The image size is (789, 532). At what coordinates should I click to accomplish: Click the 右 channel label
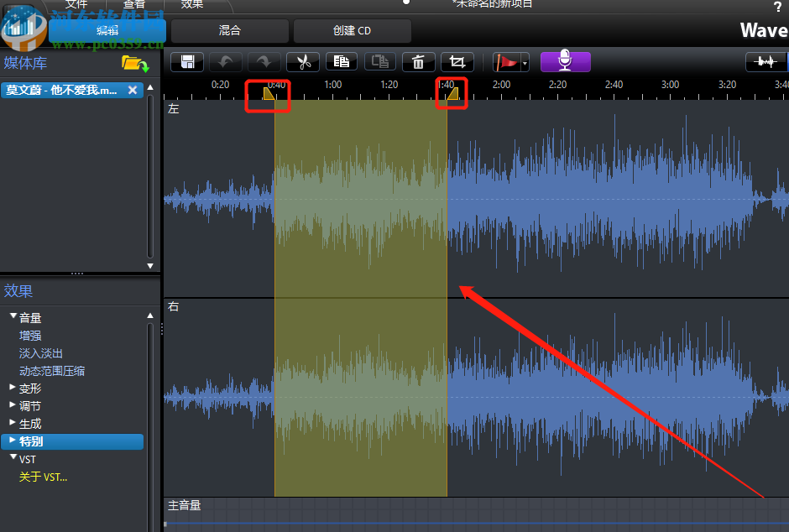pos(174,306)
